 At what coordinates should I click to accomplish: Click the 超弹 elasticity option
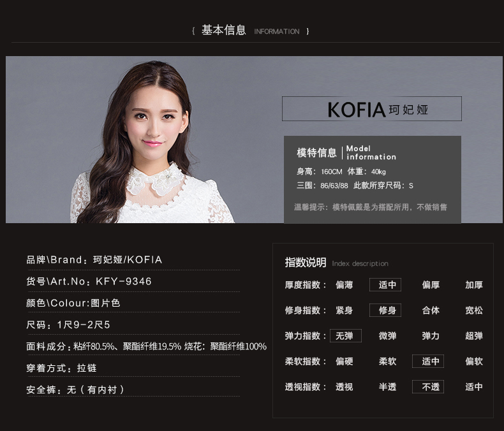[x=474, y=335]
